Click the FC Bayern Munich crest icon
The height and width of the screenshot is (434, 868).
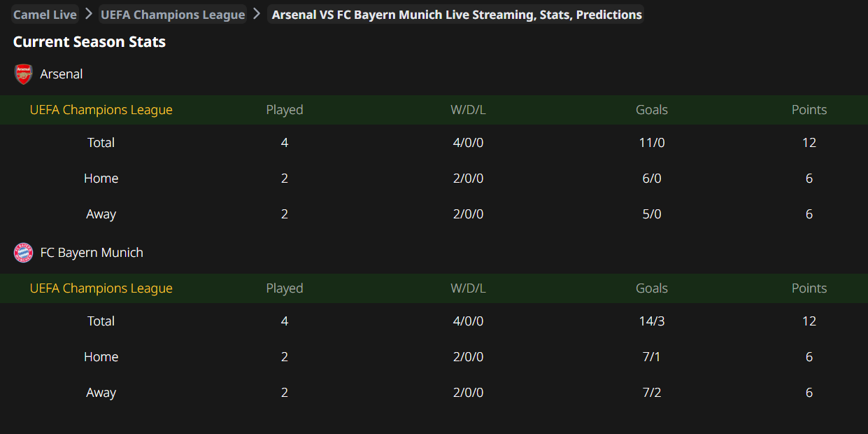[24, 253]
